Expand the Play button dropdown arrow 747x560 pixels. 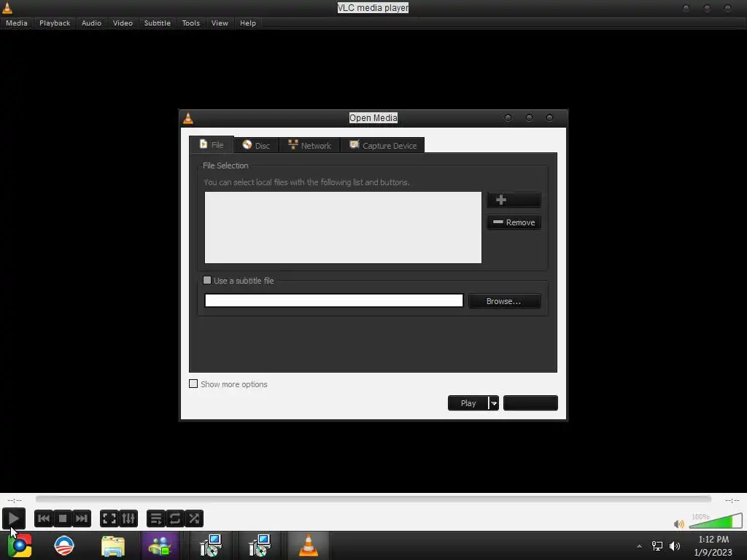(494, 403)
